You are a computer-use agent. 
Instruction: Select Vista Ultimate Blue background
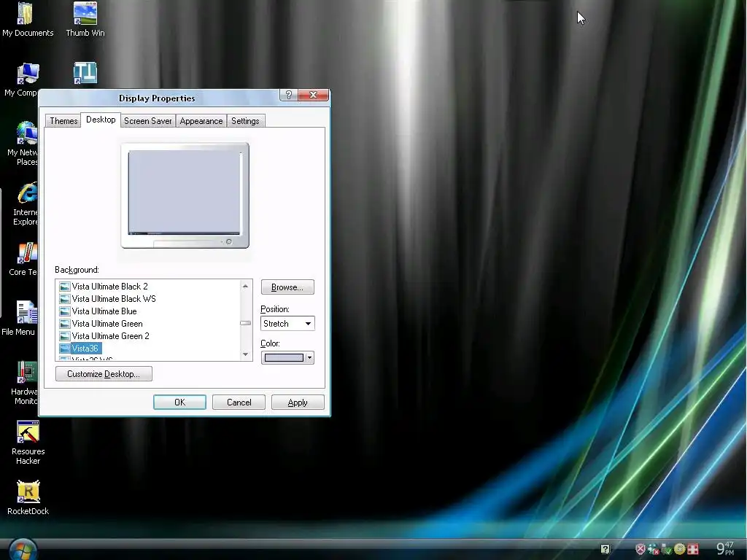click(x=104, y=311)
